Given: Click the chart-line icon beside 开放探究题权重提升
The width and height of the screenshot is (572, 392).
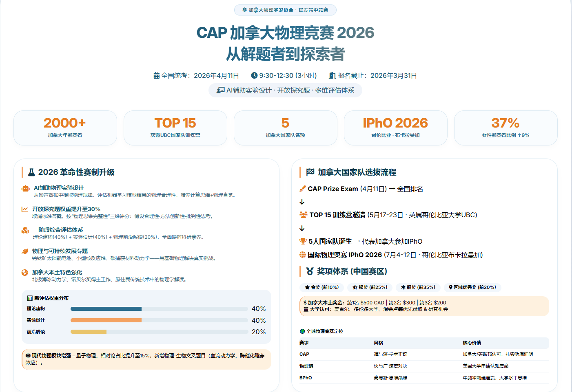Looking at the screenshot, I should tap(25, 209).
